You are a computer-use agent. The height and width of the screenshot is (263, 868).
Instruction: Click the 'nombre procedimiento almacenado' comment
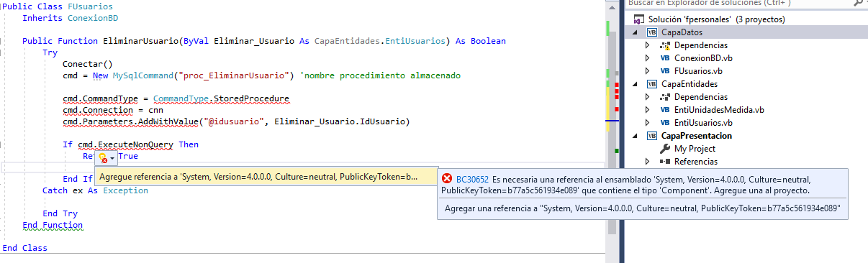tap(380, 75)
